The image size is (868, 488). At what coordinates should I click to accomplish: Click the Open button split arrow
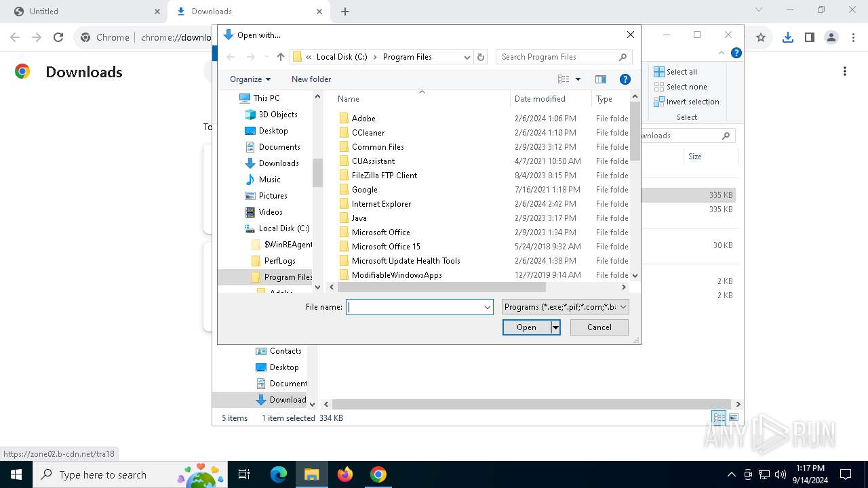[555, 327]
